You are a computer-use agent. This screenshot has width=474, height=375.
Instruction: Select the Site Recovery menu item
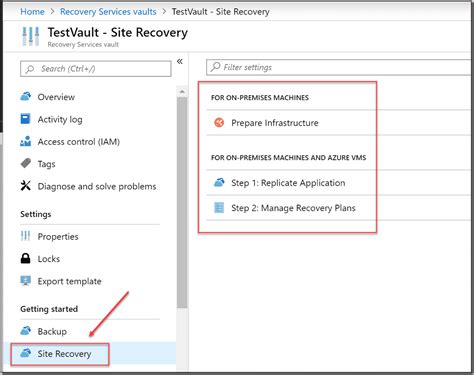click(90, 354)
